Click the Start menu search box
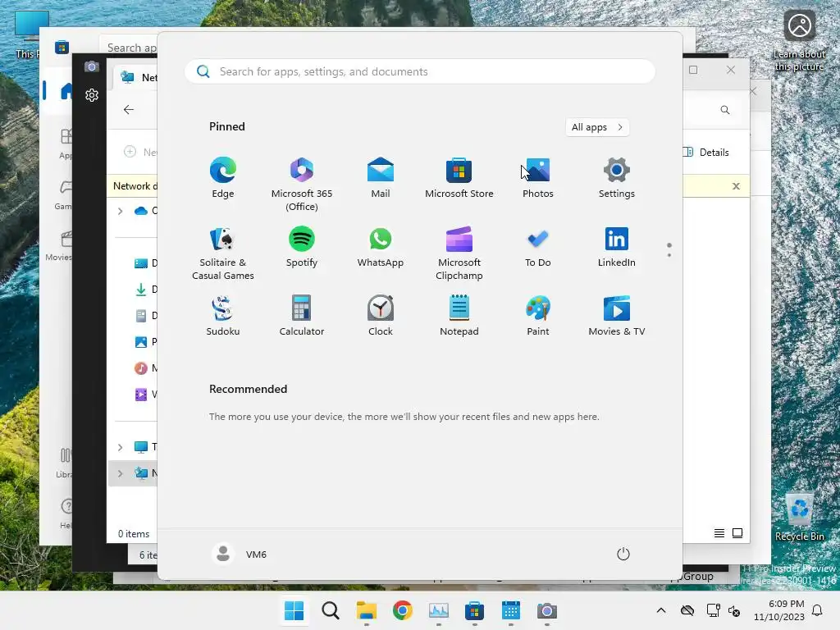 pos(420,72)
